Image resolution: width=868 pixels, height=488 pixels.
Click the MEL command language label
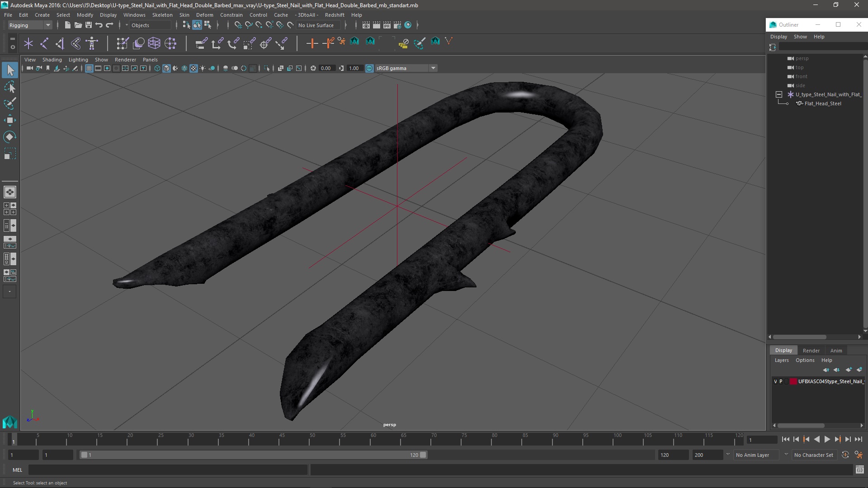(x=17, y=470)
